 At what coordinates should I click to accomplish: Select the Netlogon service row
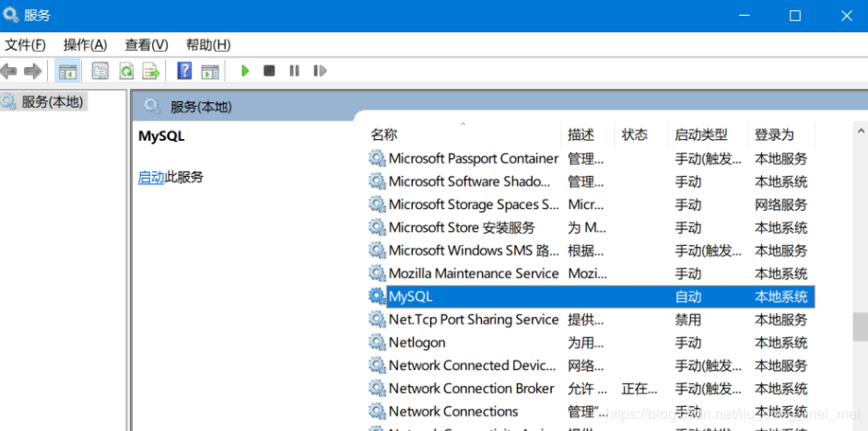pos(416,343)
